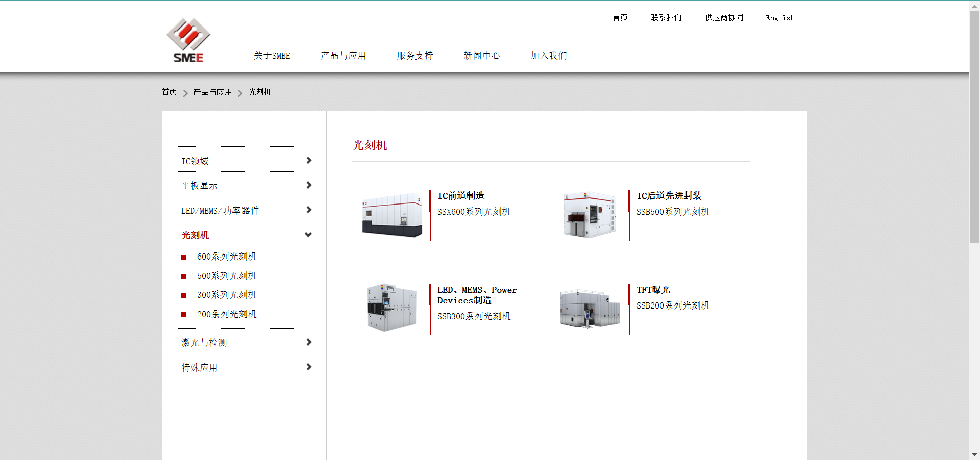Go to 产品与应用 in the breadcrumb
This screenshot has width=980, height=460.
(x=212, y=92)
